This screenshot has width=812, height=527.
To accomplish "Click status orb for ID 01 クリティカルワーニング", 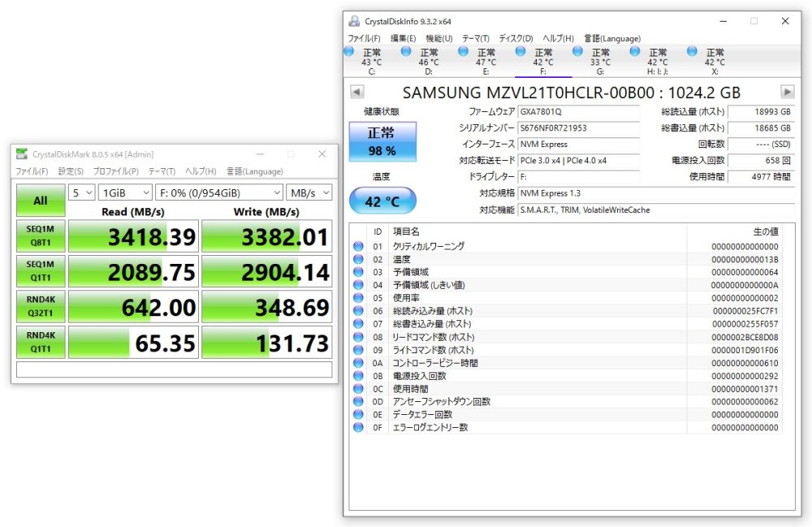I will point(358,246).
